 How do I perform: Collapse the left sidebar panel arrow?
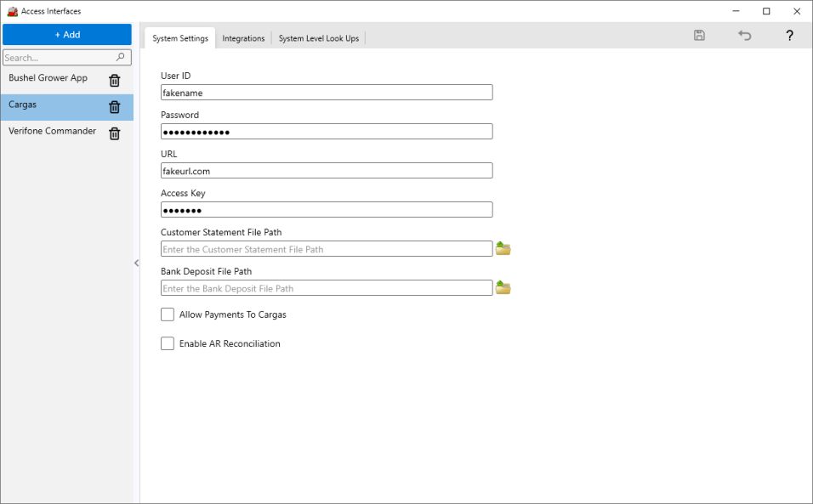coord(136,263)
